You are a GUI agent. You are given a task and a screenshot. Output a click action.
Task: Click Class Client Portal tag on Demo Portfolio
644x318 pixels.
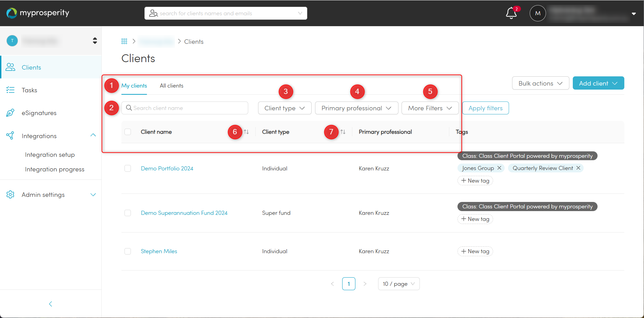(x=527, y=156)
